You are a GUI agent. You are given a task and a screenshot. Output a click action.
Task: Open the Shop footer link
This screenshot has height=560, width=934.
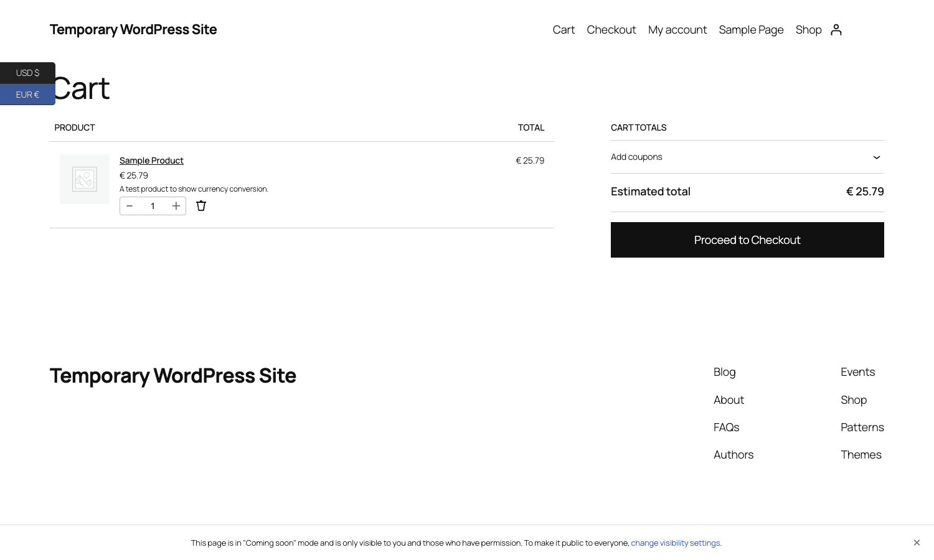854,400
